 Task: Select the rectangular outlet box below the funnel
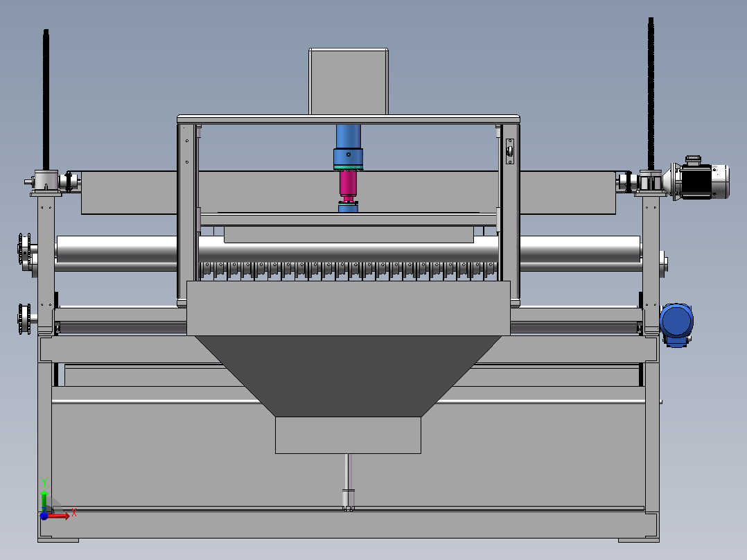tap(349, 435)
